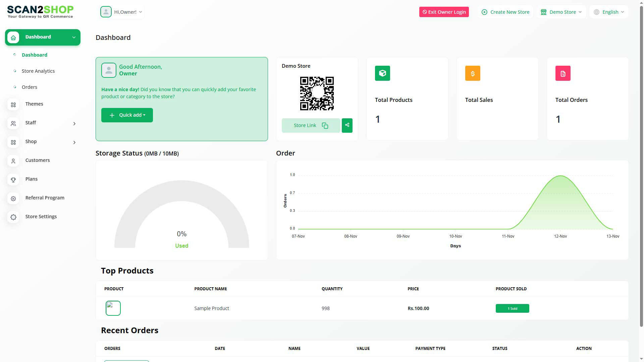644x362 pixels.
Task: Open the Hi,Owner! profile dropdown
Action: [x=122, y=12]
